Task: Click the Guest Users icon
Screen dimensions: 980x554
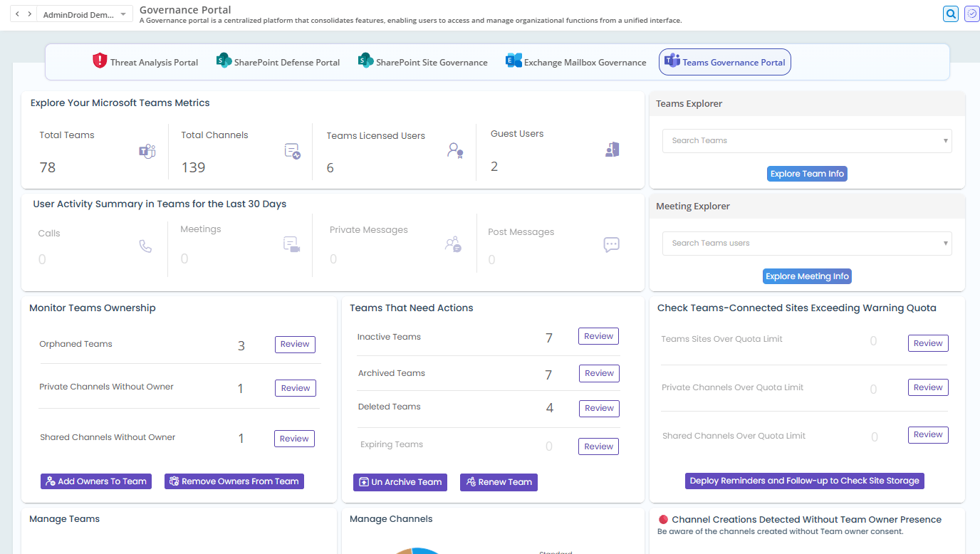Action: point(612,149)
